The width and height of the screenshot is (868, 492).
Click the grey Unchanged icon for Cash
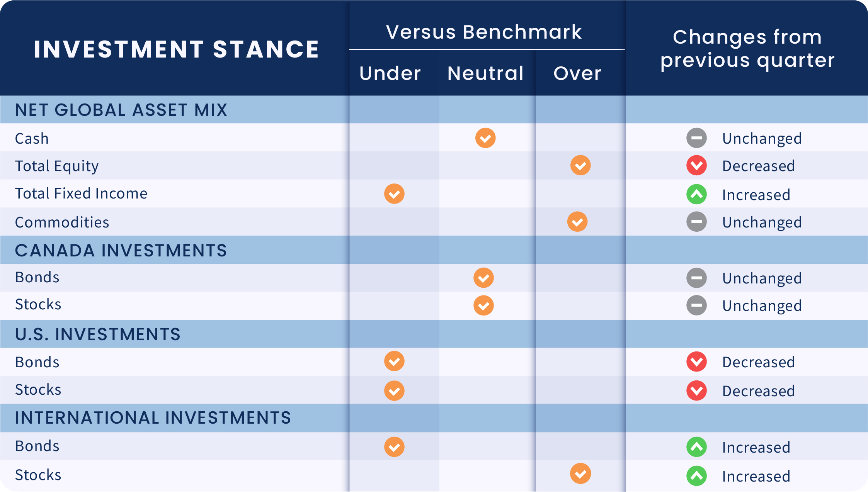click(x=696, y=138)
